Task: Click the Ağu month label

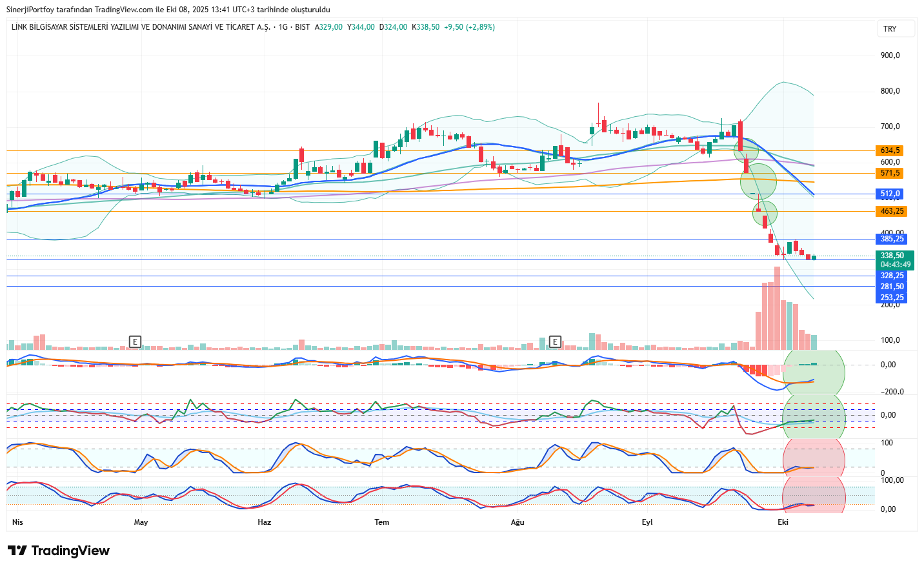Action: 517,522
